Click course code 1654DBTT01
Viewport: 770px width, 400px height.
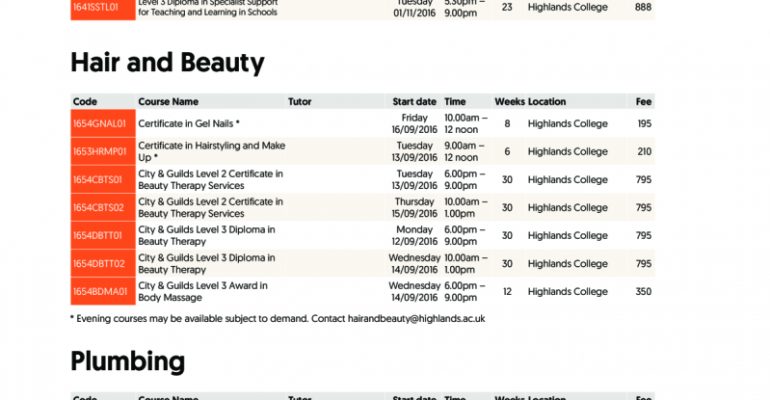click(98, 236)
